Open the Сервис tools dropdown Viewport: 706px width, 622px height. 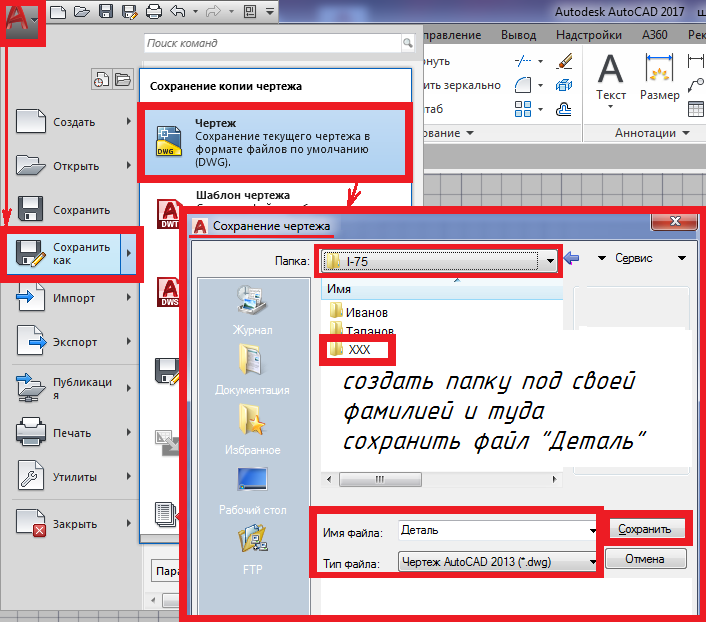click(x=640, y=258)
